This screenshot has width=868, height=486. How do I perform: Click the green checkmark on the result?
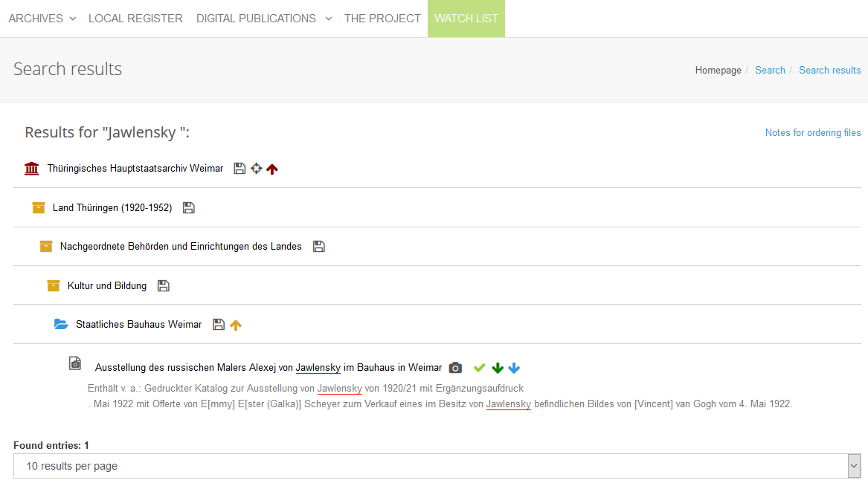[480, 368]
